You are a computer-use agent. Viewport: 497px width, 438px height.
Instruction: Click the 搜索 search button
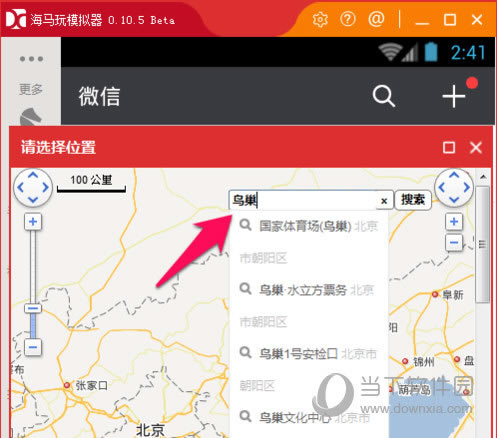[413, 200]
